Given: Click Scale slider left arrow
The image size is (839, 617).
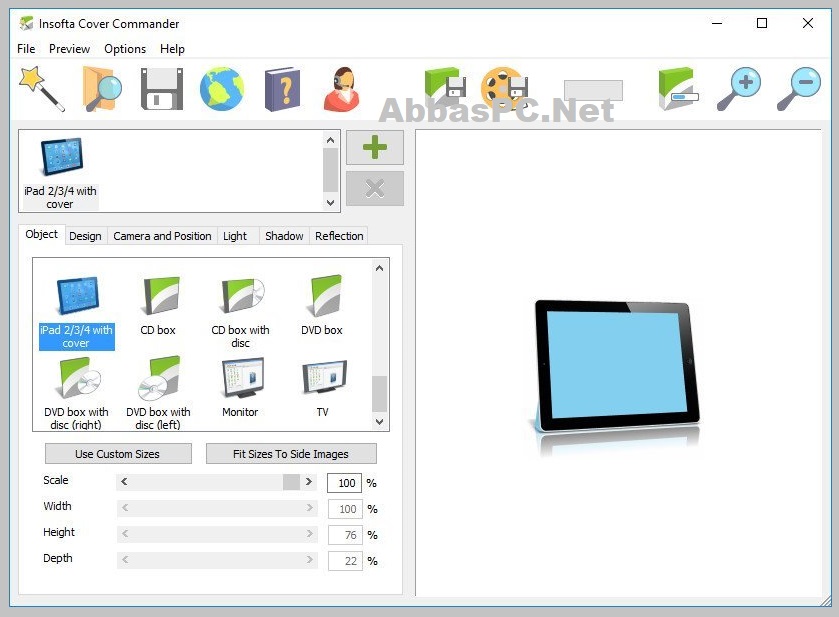Looking at the screenshot, I should click(124, 482).
